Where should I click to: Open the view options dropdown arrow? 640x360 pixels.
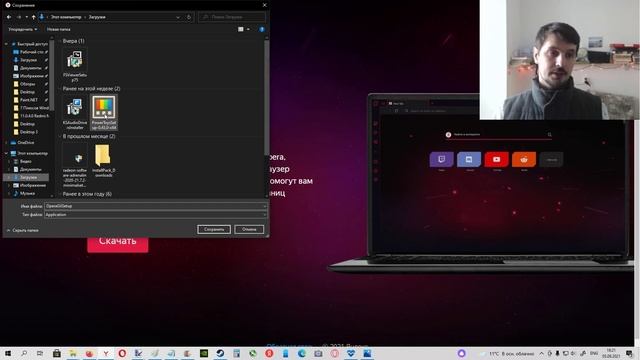248,29
